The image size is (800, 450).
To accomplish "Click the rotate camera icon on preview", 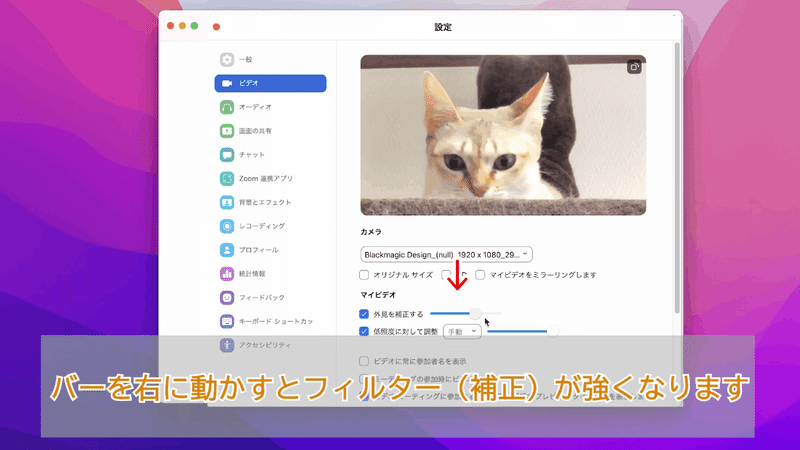I will coord(634,67).
